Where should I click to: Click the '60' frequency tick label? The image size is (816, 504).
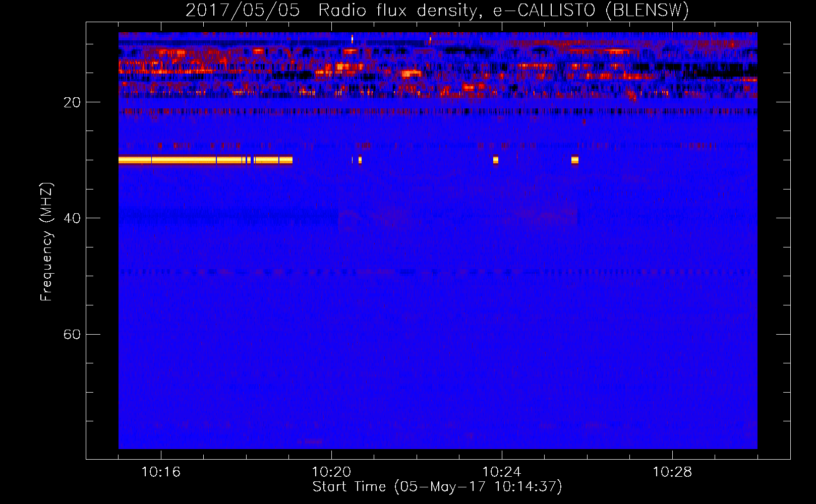[x=72, y=334]
